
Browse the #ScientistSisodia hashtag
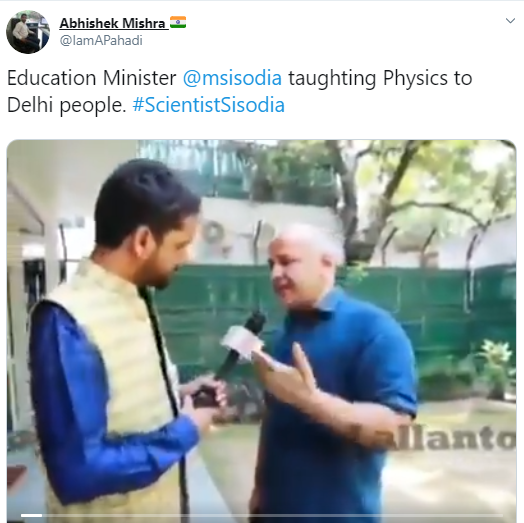(x=209, y=105)
